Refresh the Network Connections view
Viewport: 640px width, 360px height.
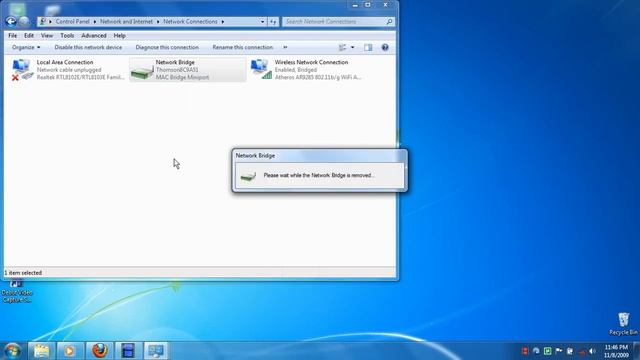coord(273,22)
